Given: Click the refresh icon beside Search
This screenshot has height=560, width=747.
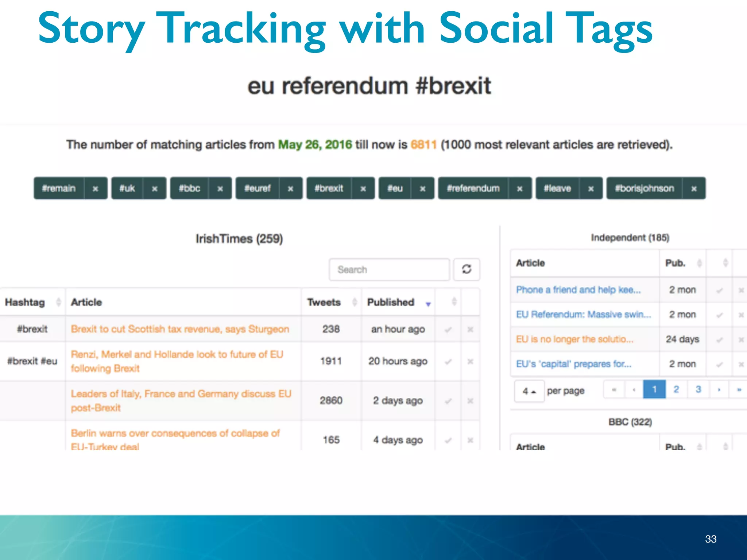Looking at the screenshot, I should coord(467,269).
